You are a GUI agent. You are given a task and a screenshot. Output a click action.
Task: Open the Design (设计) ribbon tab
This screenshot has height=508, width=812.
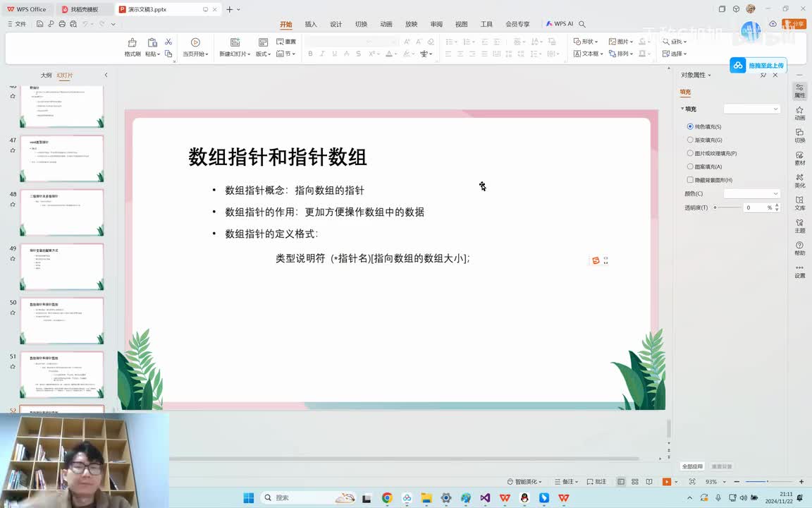tap(336, 25)
